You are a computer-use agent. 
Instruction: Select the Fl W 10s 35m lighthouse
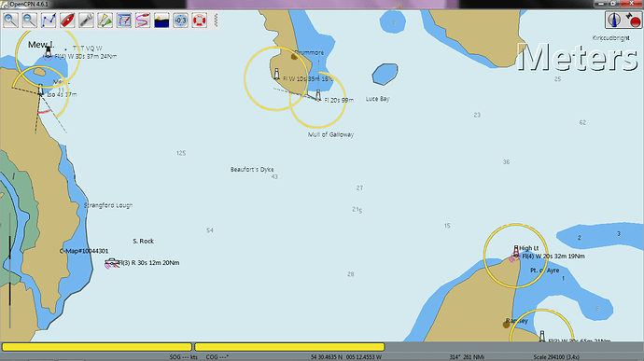tap(277, 74)
